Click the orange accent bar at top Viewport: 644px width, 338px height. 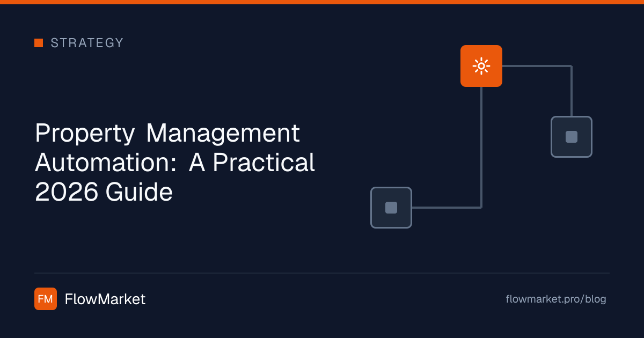tap(322, 2)
